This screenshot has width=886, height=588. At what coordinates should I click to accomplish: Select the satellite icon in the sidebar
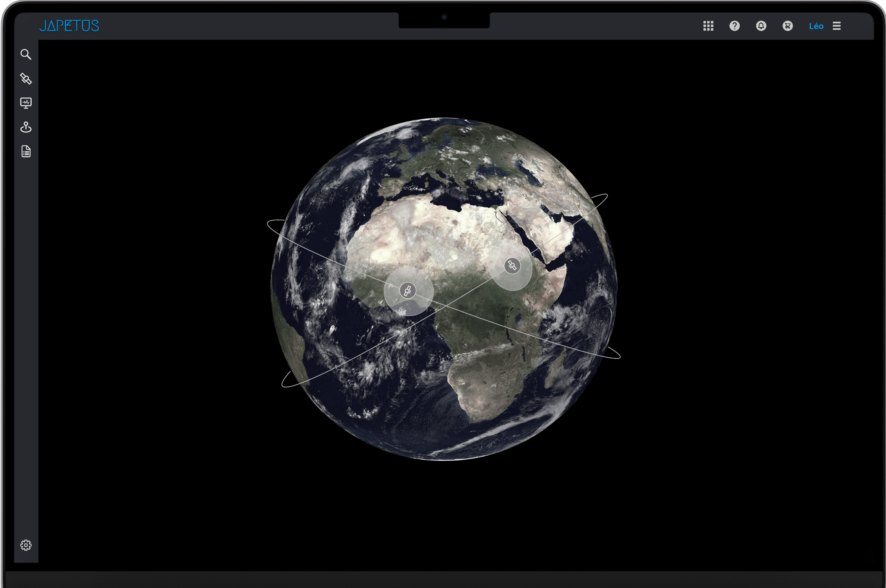click(x=26, y=78)
